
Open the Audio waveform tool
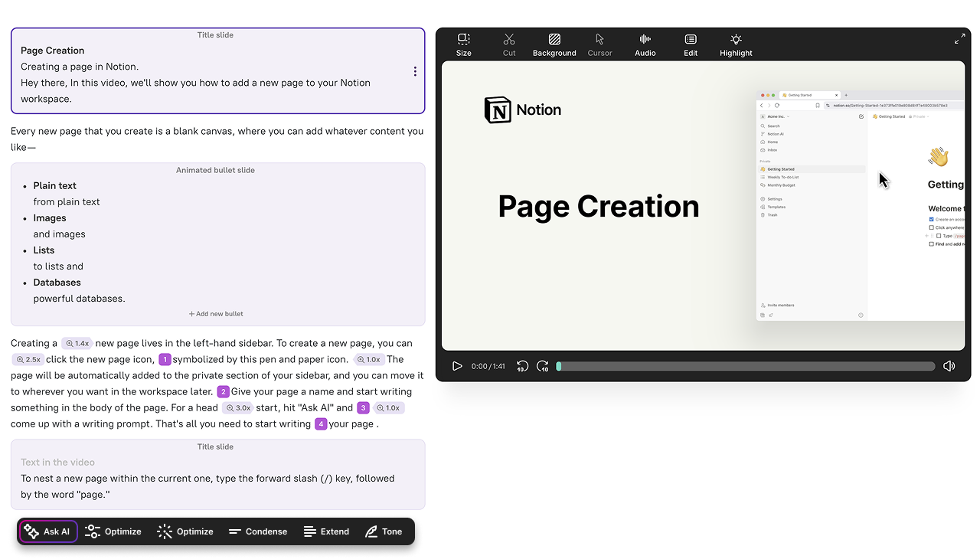point(645,45)
